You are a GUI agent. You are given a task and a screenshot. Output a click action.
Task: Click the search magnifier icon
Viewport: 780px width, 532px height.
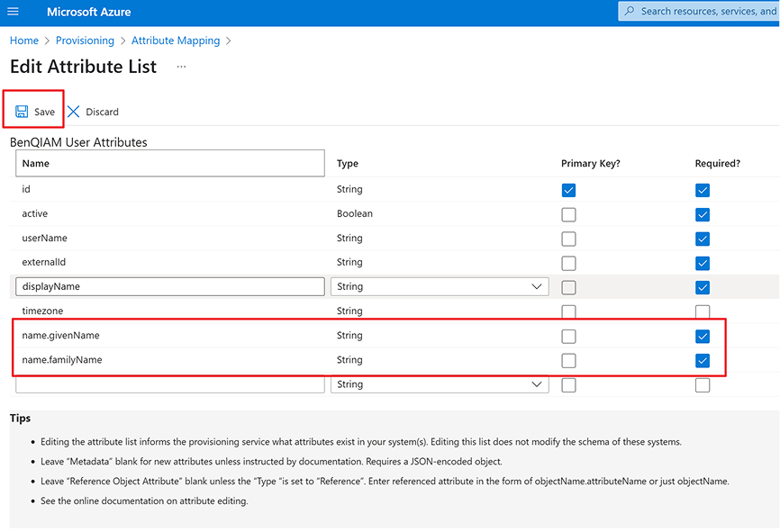click(630, 12)
